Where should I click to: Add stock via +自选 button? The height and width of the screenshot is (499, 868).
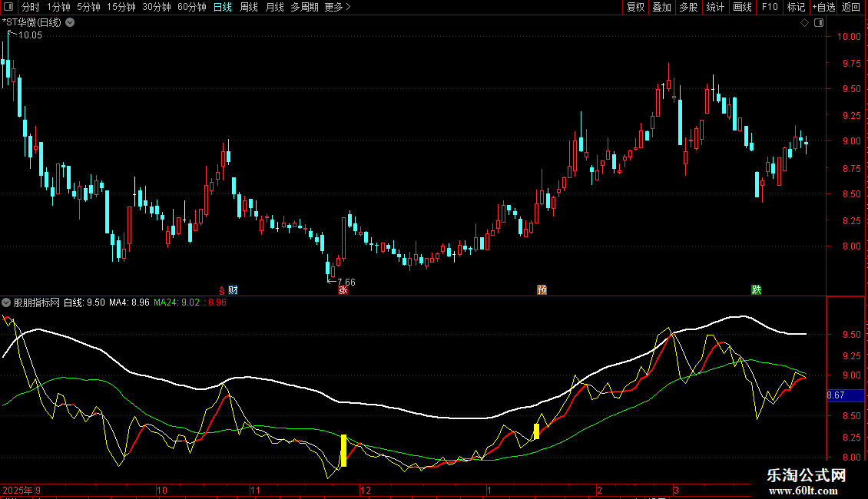(x=823, y=7)
